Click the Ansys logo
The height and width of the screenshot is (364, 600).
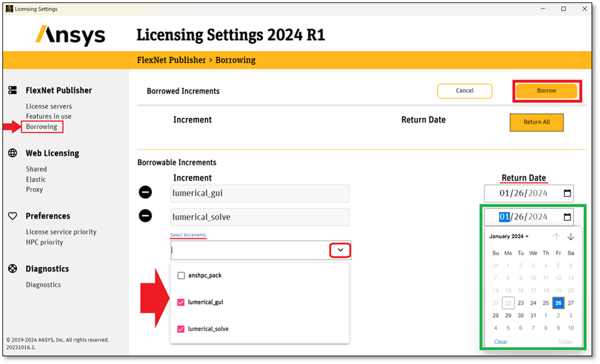click(x=71, y=35)
